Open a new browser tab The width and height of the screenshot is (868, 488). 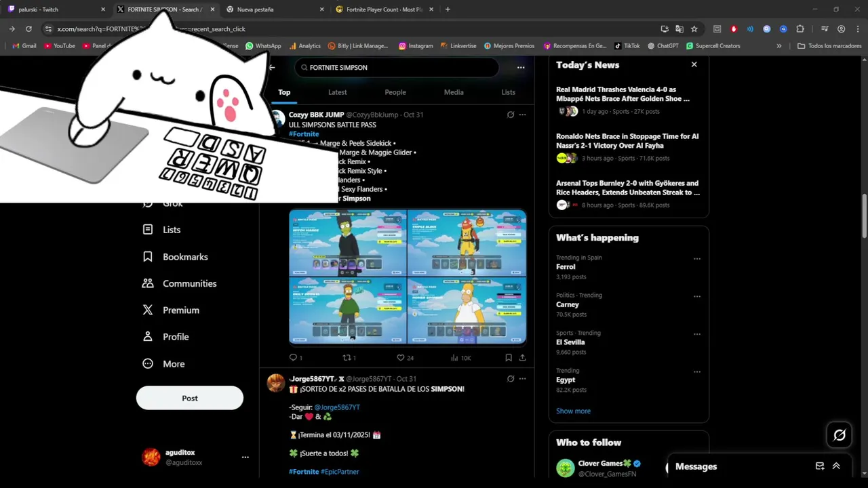click(x=448, y=9)
